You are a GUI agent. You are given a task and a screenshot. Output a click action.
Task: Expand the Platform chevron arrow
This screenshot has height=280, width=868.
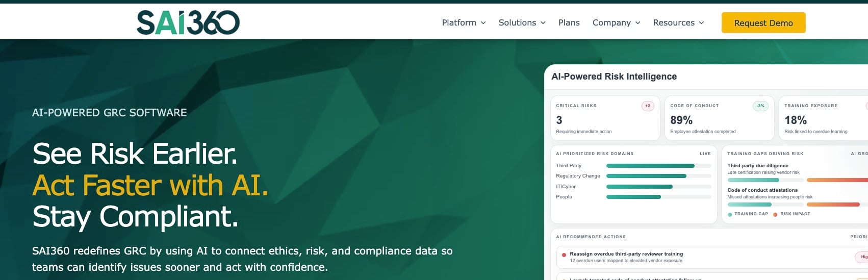483,23
